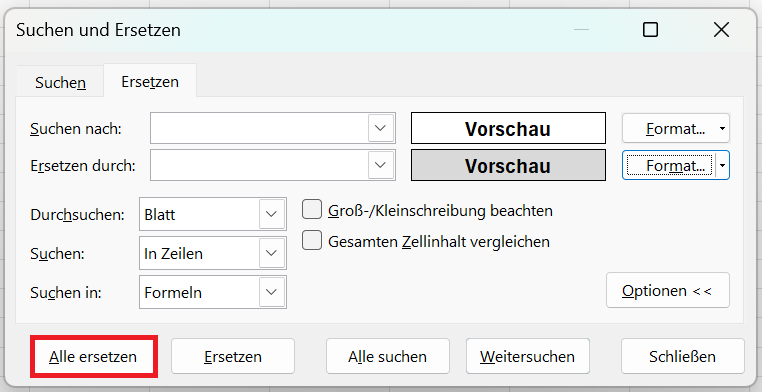Open Format button for Ersetzen durch
762x392 pixels.
pyautogui.click(x=669, y=166)
